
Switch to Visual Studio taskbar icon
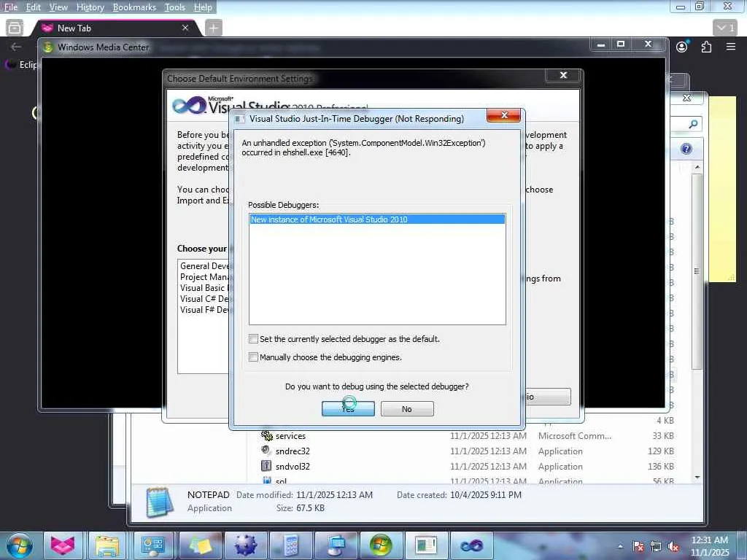coord(472,545)
